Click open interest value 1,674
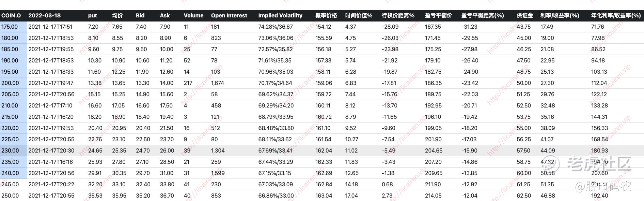 218,83
